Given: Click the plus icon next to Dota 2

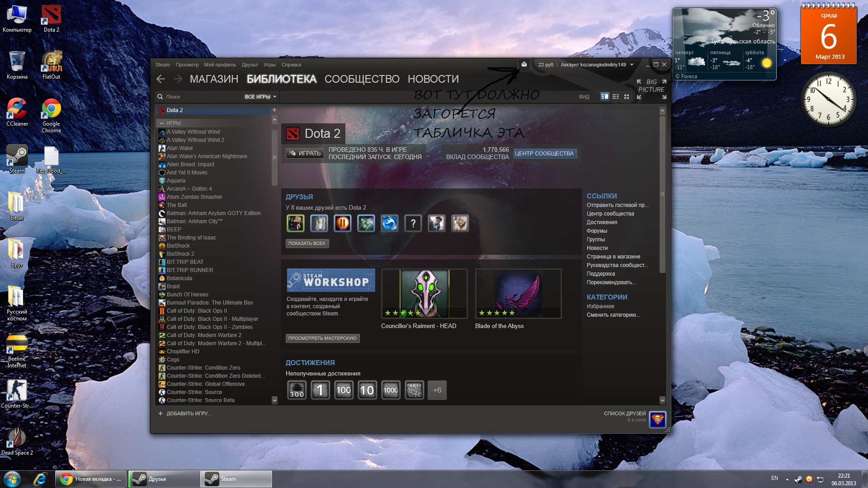Looking at the screenshot, I should [x=274, y=110].
